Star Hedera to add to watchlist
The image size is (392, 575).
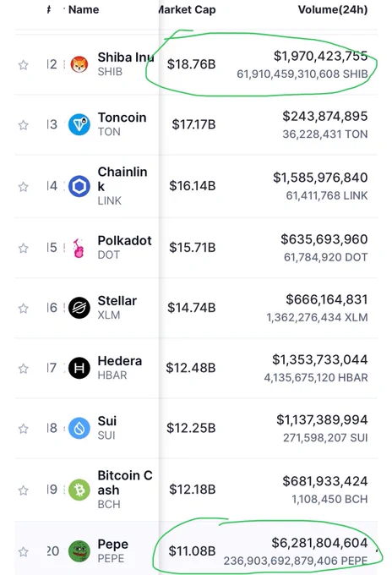click(24, 368)
